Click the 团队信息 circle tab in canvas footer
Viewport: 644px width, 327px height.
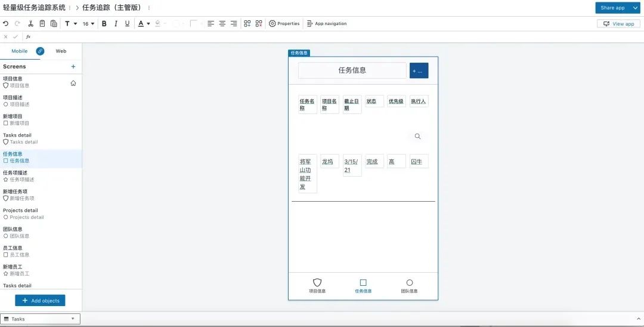(x=409, y=285)
